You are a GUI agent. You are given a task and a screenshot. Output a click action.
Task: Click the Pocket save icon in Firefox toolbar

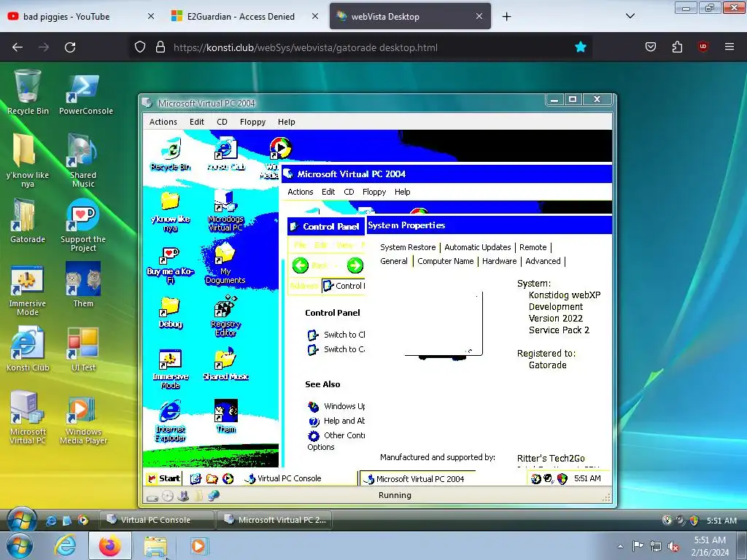(x=650, y=47)
